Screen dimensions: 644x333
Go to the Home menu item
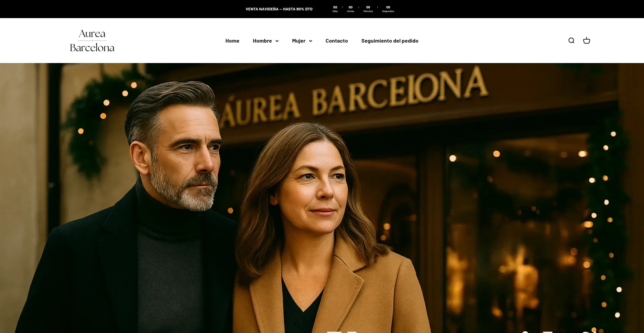tap(232, 41)
